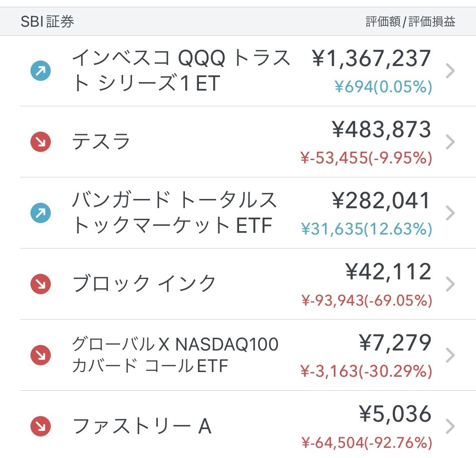Viewport: 476px width, 458px height.
Task: Open the テスラ holding name
Action: click(101, 142)
